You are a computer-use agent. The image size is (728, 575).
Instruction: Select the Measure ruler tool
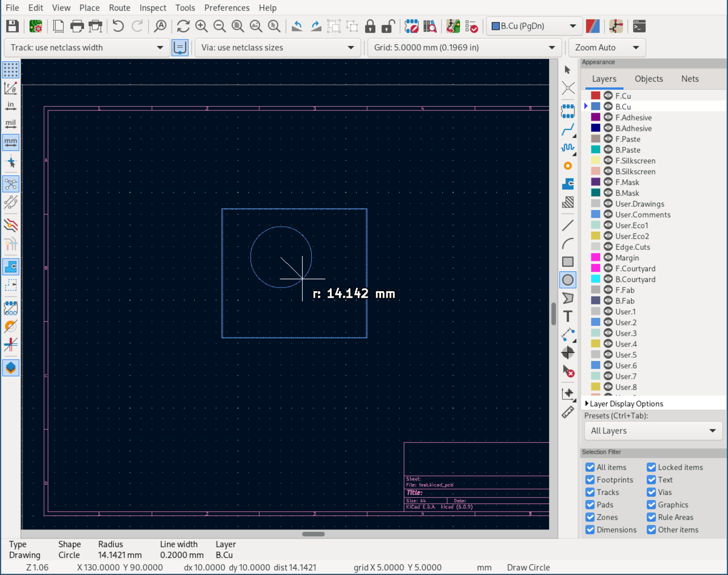pos(568,412)
